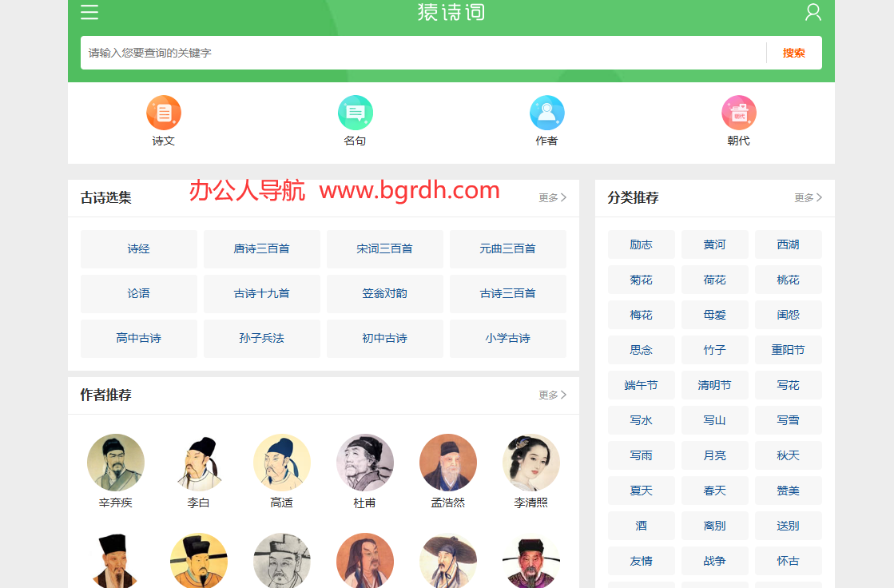Open the hamburger menu icon

click(89, 12)
